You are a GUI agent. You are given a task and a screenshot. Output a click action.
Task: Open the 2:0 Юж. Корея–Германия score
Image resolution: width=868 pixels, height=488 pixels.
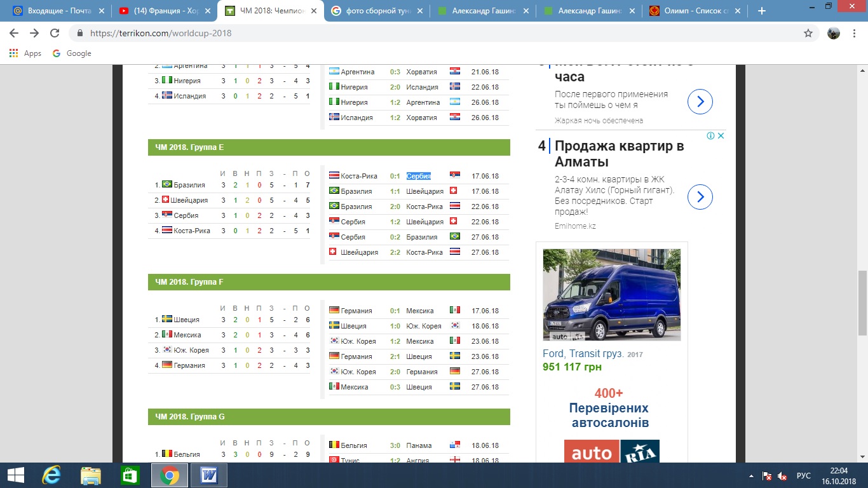(x=395, y=372)
